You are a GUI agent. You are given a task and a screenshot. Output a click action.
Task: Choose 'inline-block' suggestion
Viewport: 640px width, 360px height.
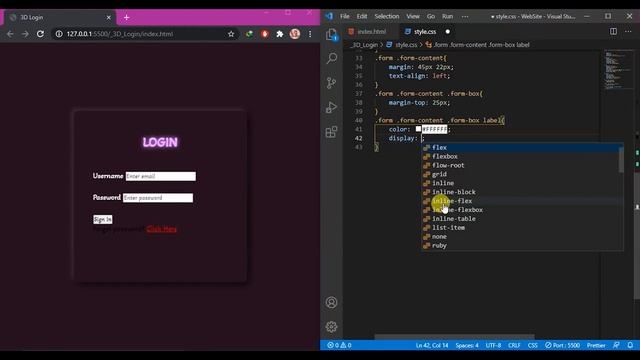[x=522, y=192]
